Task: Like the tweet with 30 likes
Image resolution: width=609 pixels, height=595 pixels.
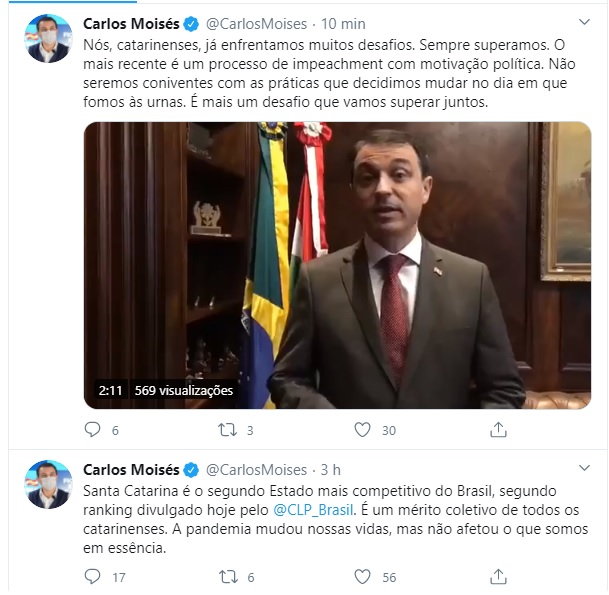Action: (362, 430)
